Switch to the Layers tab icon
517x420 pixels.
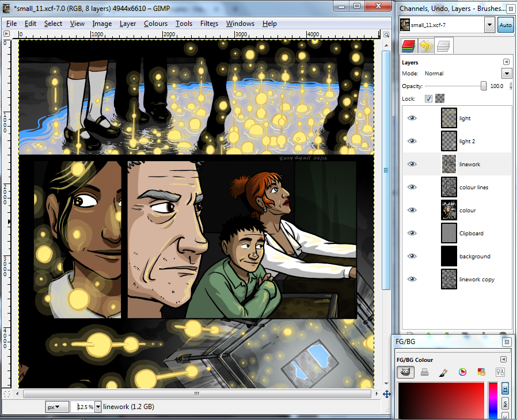point(443,46)
